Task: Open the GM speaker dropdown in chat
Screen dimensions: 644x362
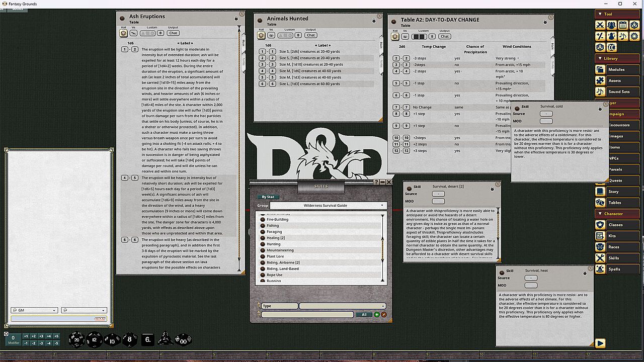Action: 34,310
